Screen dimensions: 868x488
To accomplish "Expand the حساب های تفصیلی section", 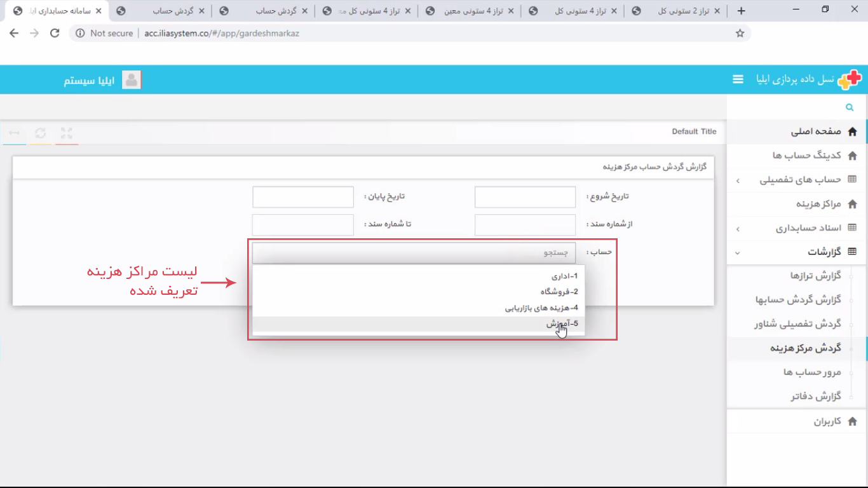I will 736,179.
